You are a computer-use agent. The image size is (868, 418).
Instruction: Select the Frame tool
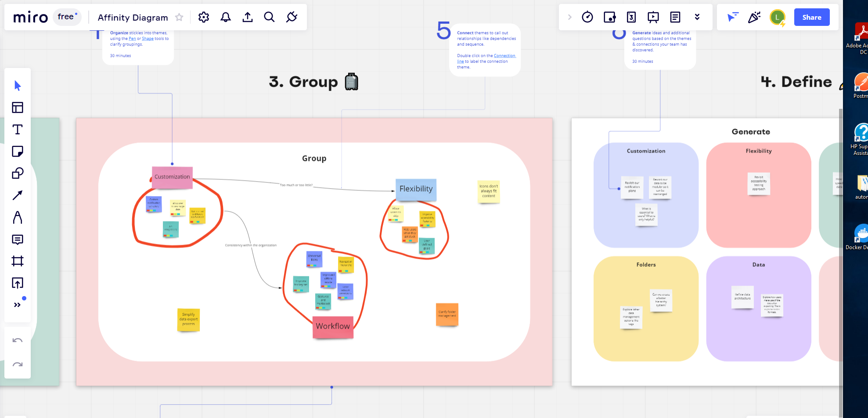pos(18,261)
